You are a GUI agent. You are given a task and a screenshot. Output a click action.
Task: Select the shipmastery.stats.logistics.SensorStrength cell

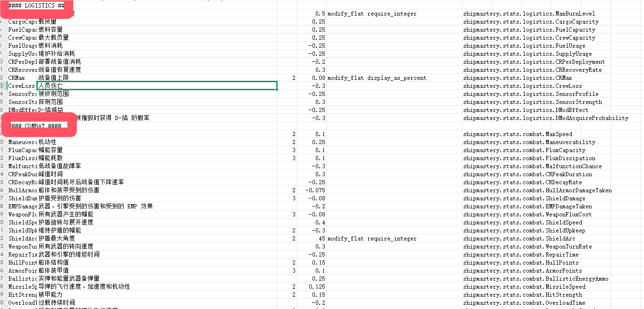pos(532,102)
